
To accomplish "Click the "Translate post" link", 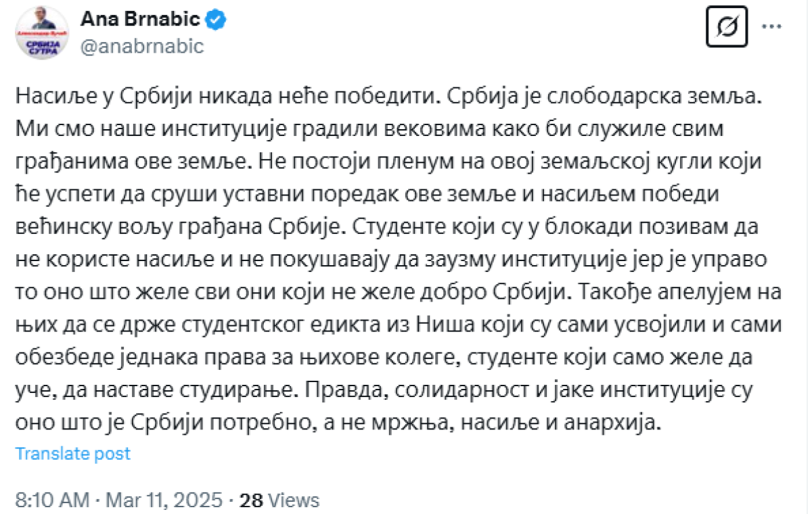I will pos(72,453).
